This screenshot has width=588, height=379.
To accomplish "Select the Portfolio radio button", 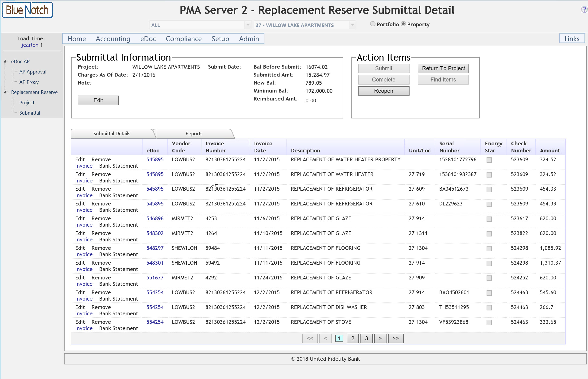I will 373,24.
